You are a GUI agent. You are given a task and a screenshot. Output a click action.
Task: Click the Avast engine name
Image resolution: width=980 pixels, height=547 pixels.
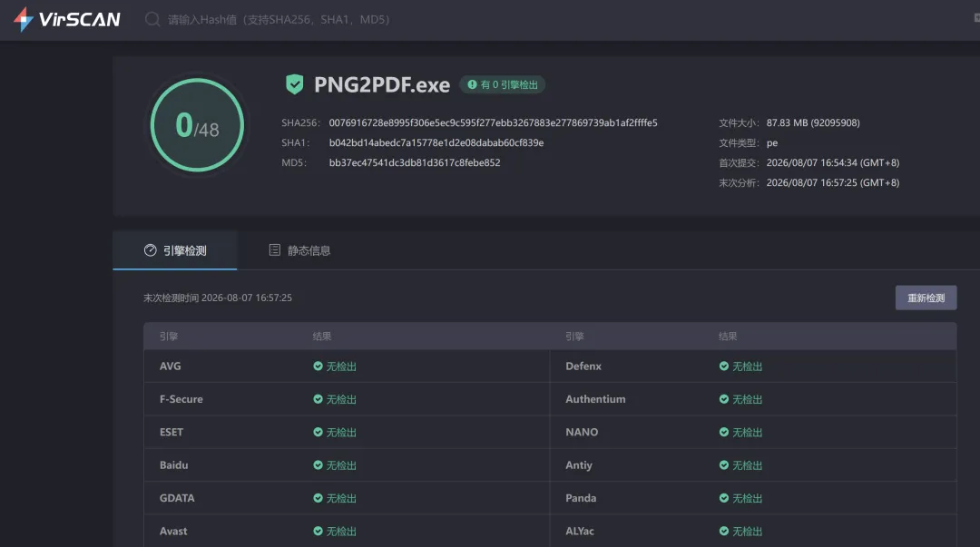coord(173,532)
